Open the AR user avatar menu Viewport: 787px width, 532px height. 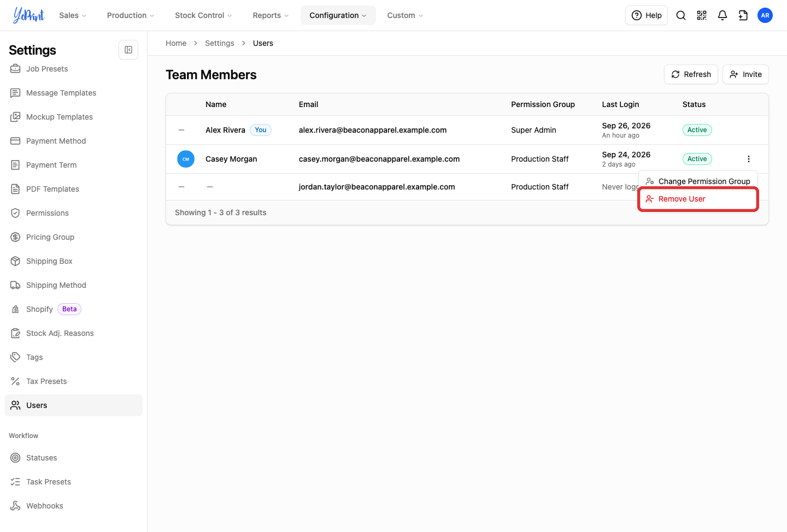coord(765,15)
